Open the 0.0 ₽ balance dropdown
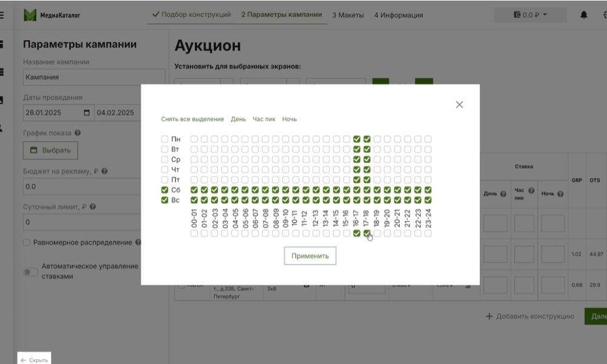The image size is (607, 364). click(531, 13)
